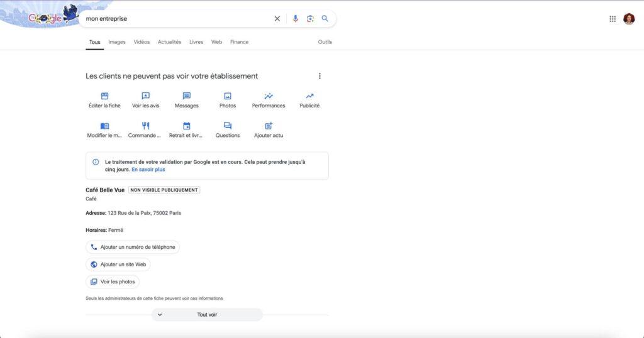Expand the Tout voir section
644x338 pixels.
[x=207, y=315]
